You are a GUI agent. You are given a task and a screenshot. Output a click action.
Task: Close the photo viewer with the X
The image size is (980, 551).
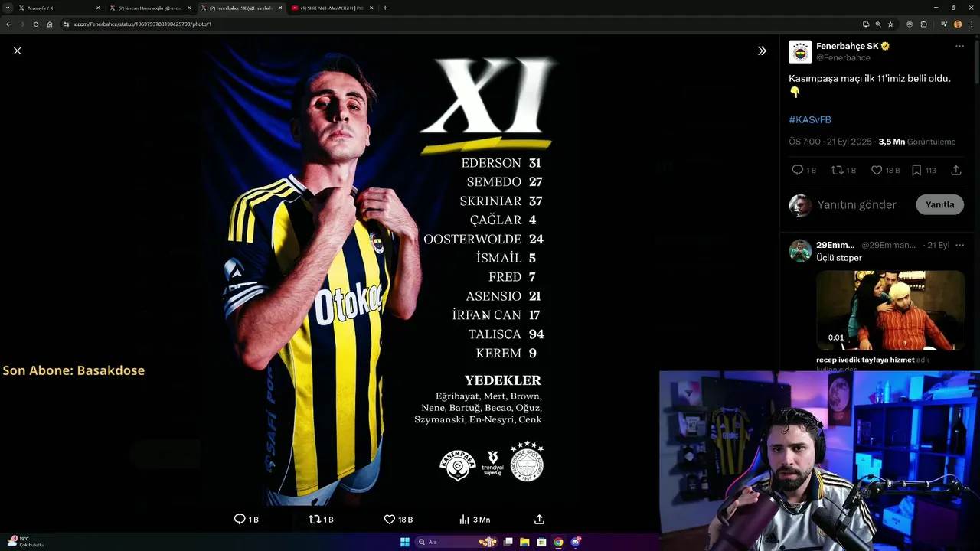pos(17,51)
